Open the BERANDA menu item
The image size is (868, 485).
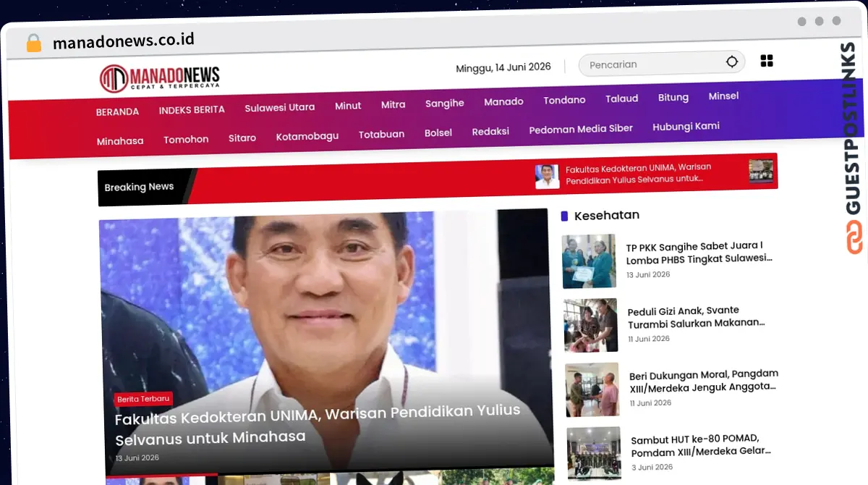pos(117,111)
